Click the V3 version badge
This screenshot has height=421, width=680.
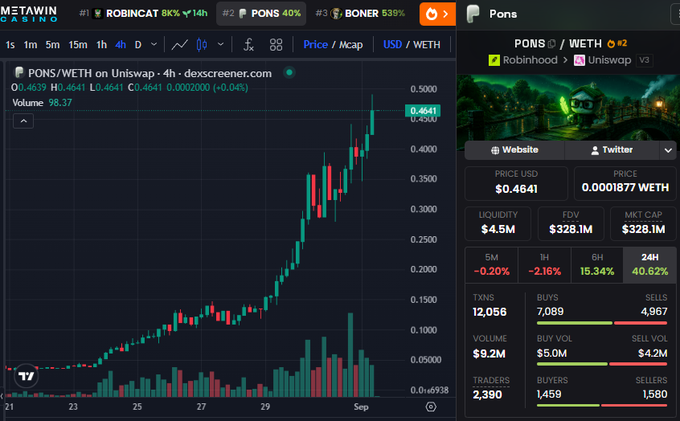point(644,60)
